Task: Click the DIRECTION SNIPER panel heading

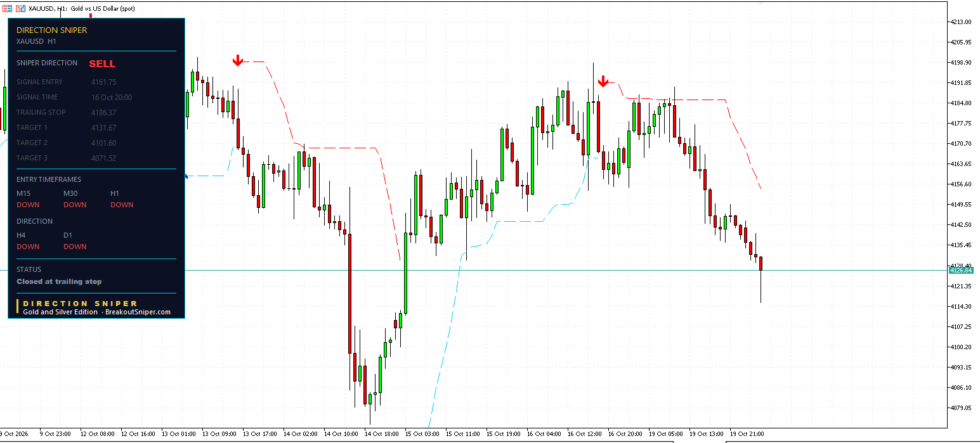Action: (x=52, y=30)
